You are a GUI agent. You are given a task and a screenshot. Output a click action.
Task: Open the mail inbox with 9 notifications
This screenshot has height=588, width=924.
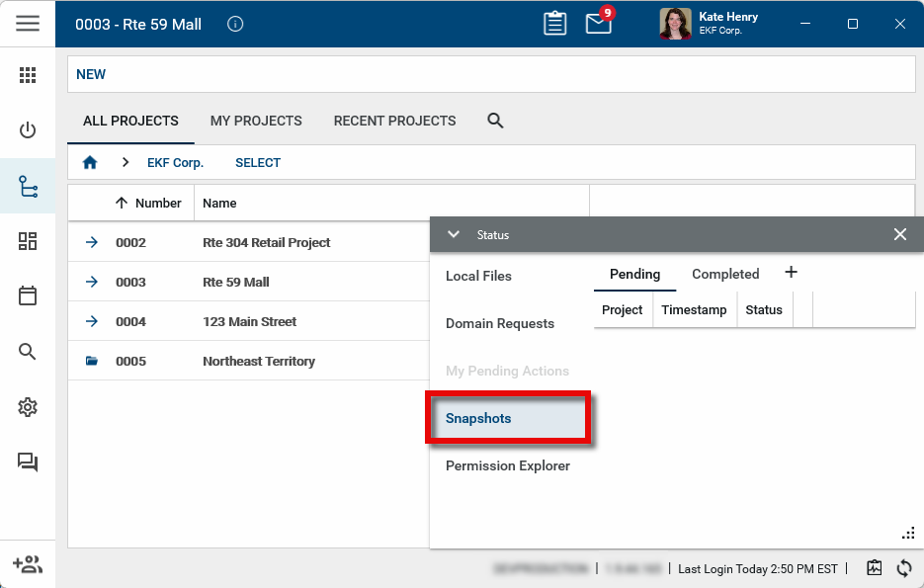point(599,23)
